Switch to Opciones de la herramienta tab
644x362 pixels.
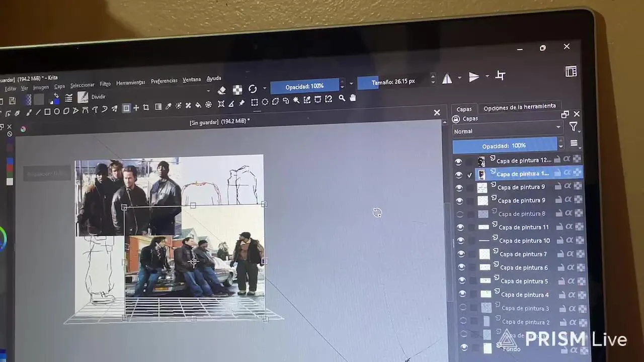tap(520, 107)
